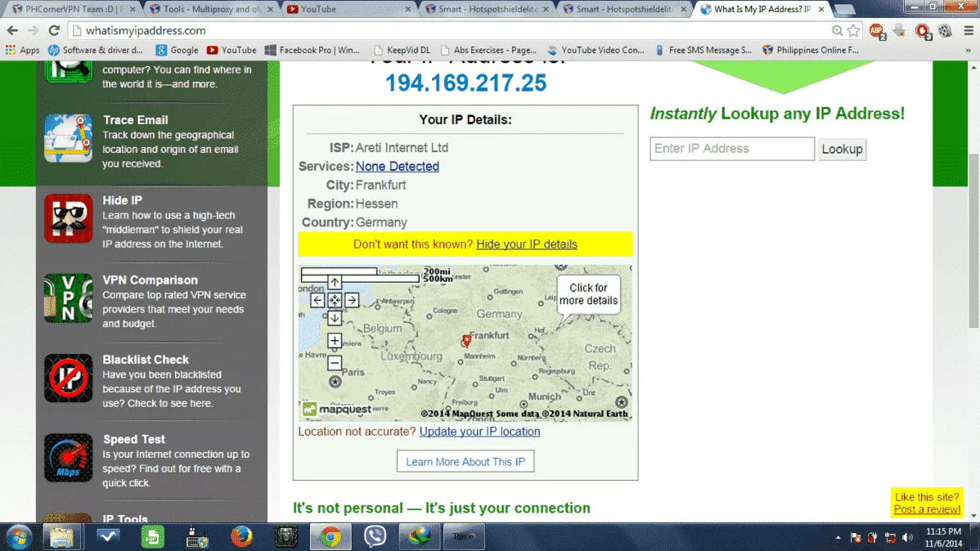Click the Trace Email globe icon

[x=68, y=138]
